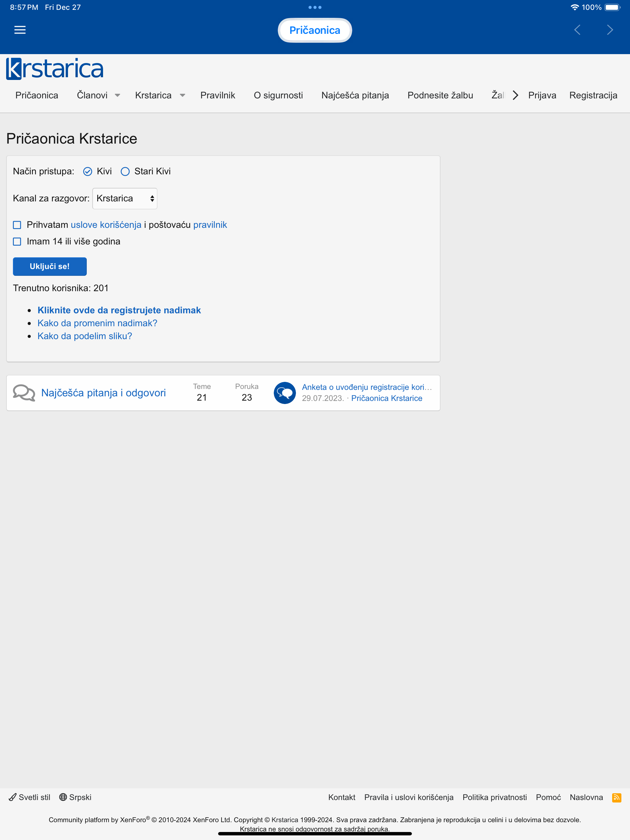The image size is (630, 840).
Task: Click Kliknite ovde da registrujete nadimak
Action: pos(119,310)
